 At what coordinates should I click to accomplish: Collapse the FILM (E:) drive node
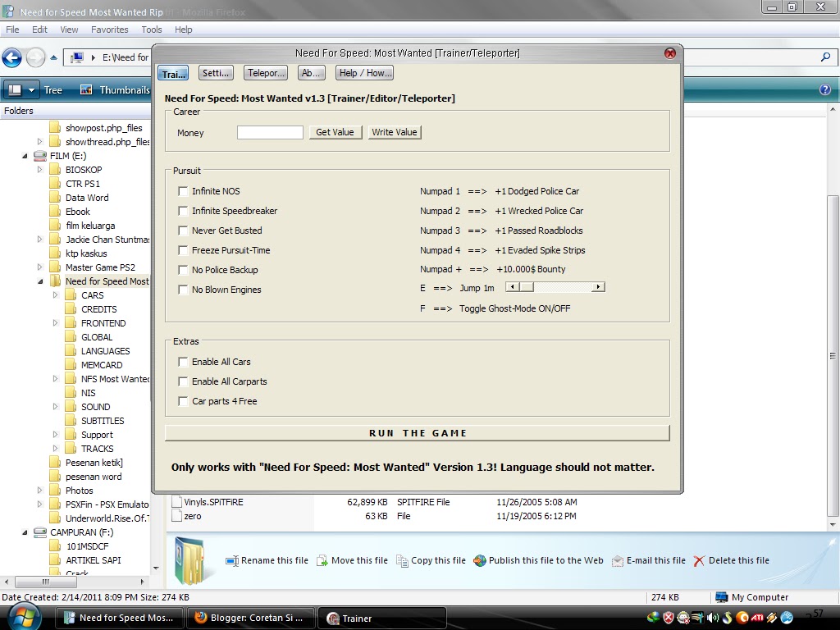(x=25, y=156)
